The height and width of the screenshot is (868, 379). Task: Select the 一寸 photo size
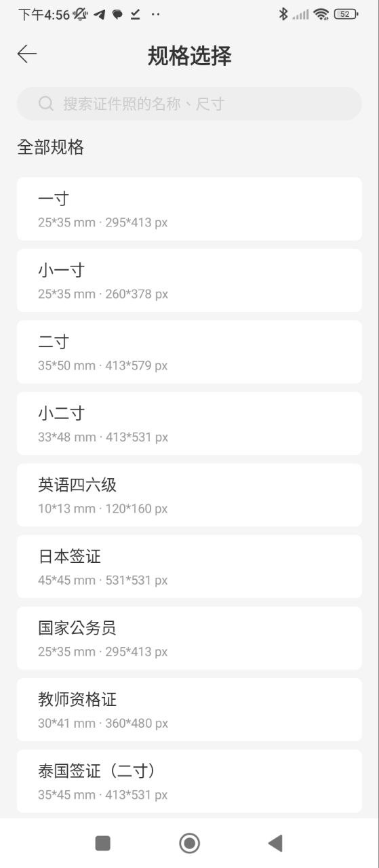click(x=189, y=209)
